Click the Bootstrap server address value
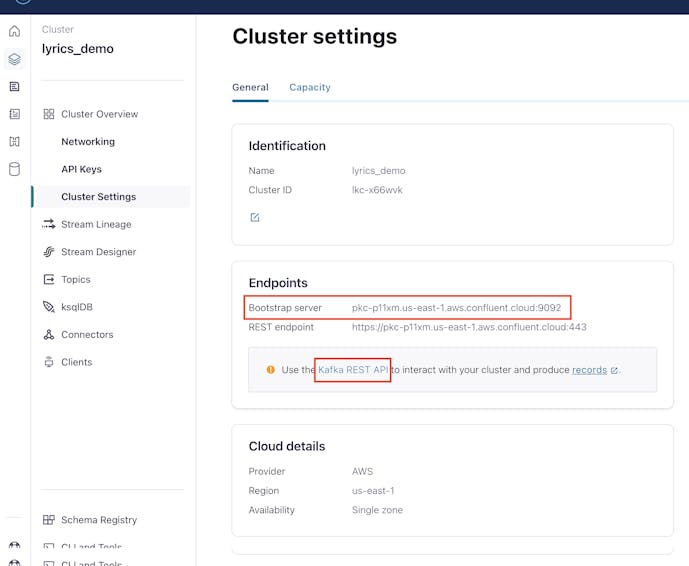This screenshot has width=689, height=566. coord(457,308)
